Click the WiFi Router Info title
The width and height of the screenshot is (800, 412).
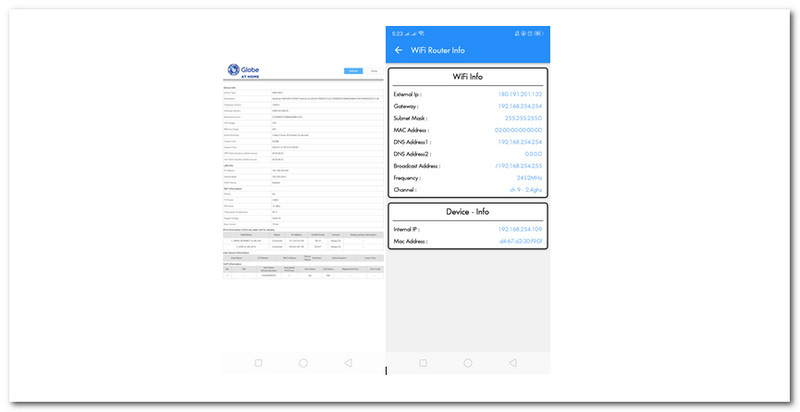pyautogui.click(x=438, y=50)
